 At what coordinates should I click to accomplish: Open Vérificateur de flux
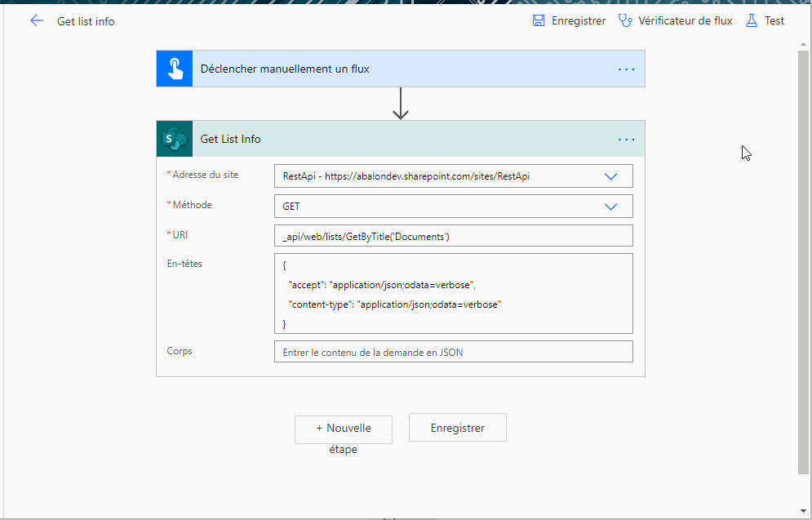(x=686, y=20)
